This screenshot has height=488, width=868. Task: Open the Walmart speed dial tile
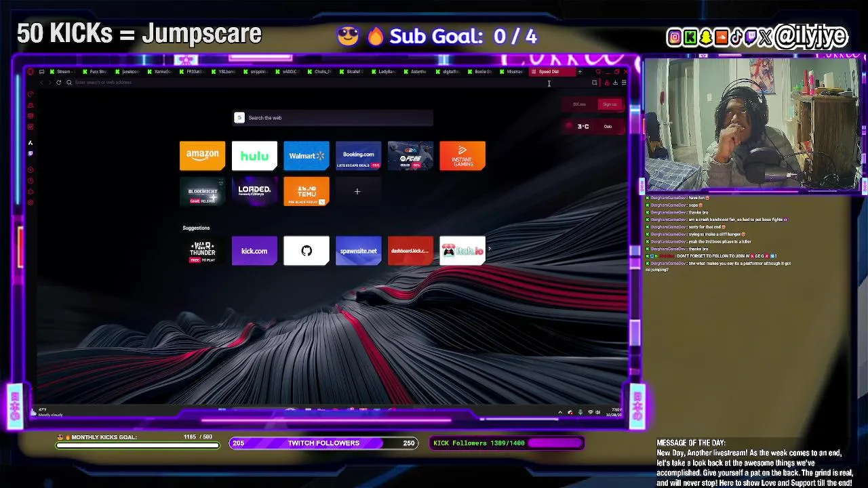[307, 155]
